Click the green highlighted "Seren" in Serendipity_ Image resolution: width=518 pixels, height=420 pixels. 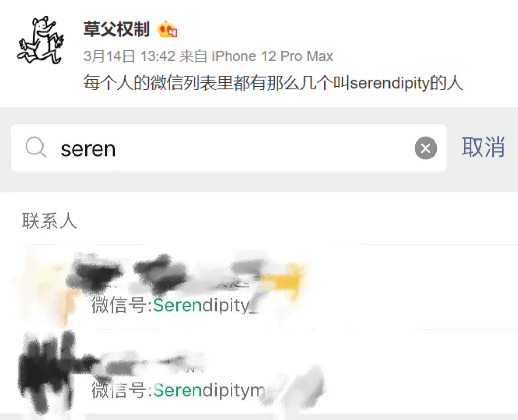(x=178, y=305)
